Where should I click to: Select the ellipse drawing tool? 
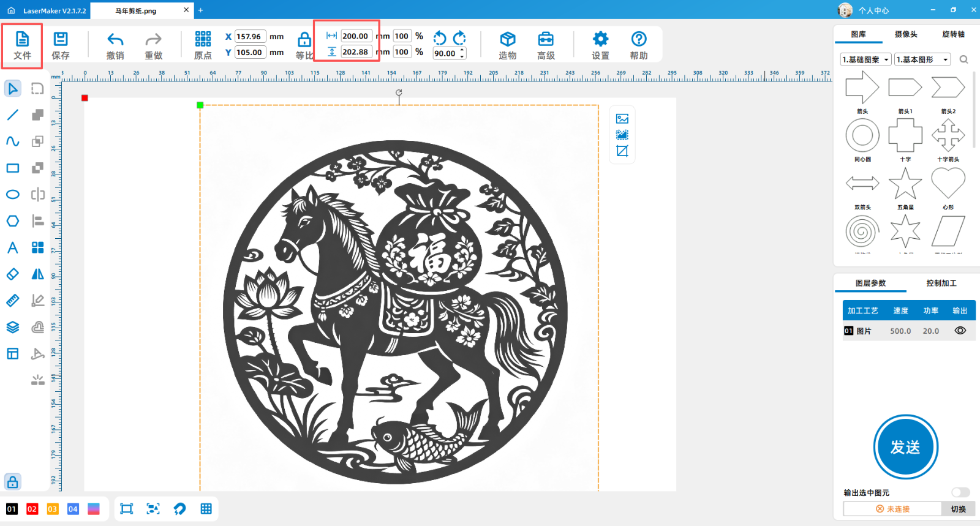pyautogui.click(x=13, y=195)
